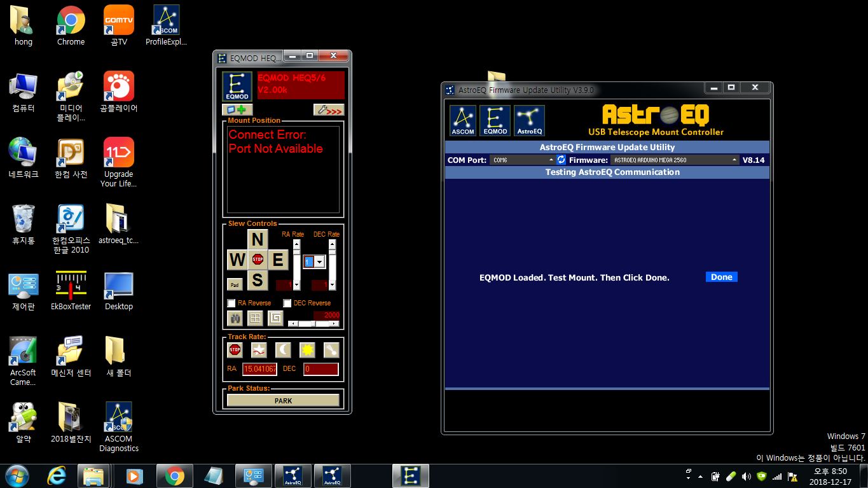Click down arrow of RA Rate scrollbar
The width and height of the screenshot is (868, 488).
coord(296,286)
